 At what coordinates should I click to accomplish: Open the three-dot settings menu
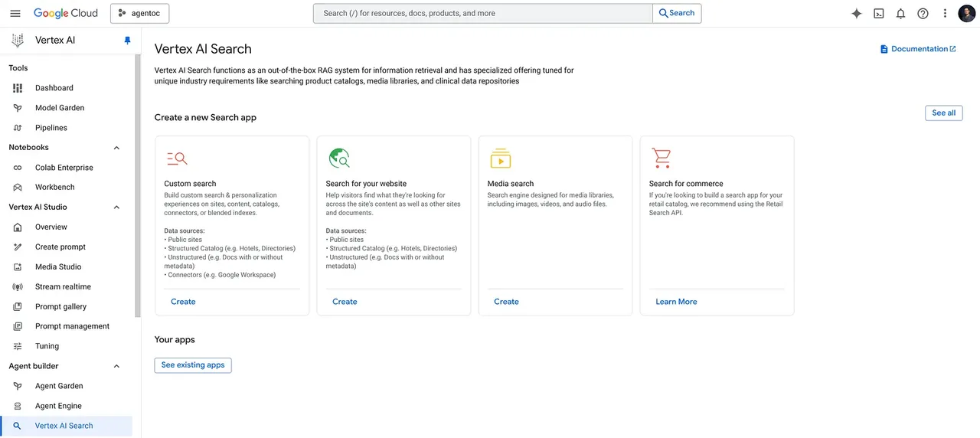pyautogui.click(x=945, y=13)
